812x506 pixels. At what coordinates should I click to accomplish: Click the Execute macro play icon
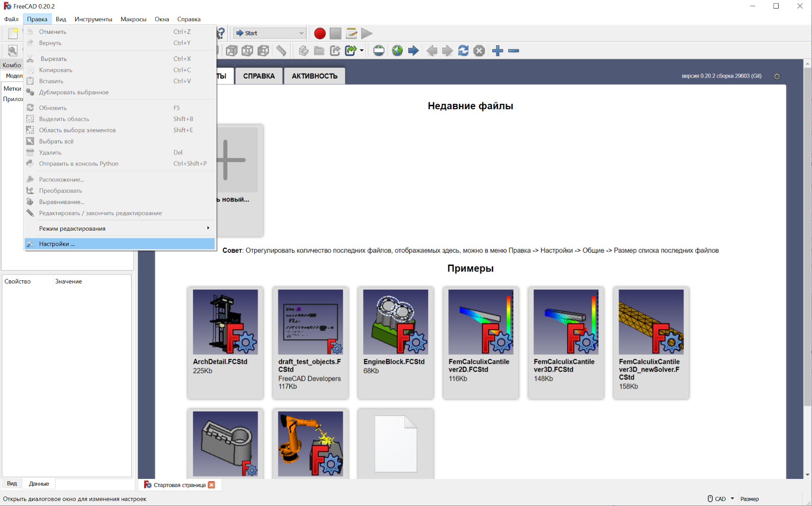[x=367, y=33]
